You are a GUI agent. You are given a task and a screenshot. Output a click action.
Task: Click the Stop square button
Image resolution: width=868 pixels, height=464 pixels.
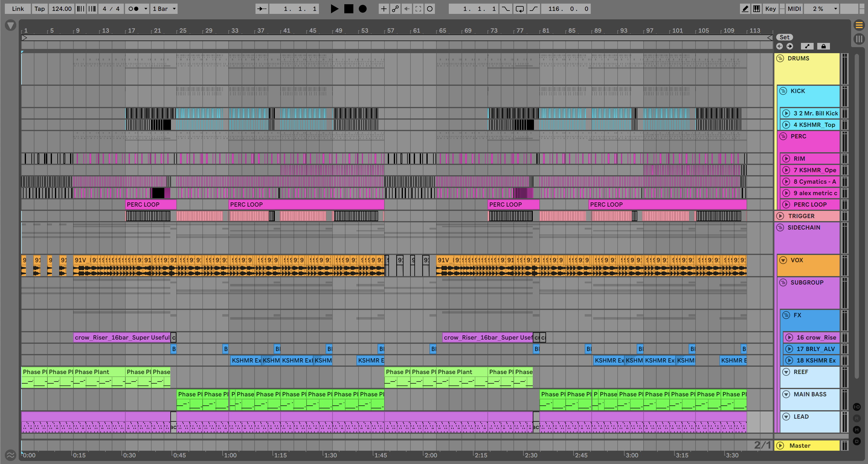click(x=349, y=9)
